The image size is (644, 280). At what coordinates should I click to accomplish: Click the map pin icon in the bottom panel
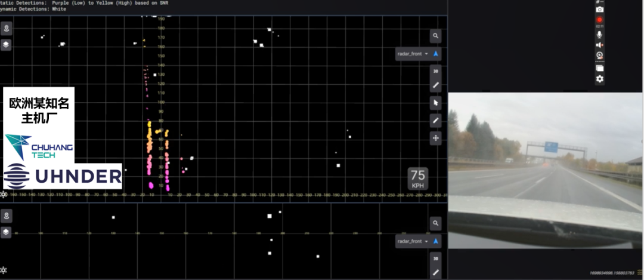pyautogui.click(x=6, y=216)
